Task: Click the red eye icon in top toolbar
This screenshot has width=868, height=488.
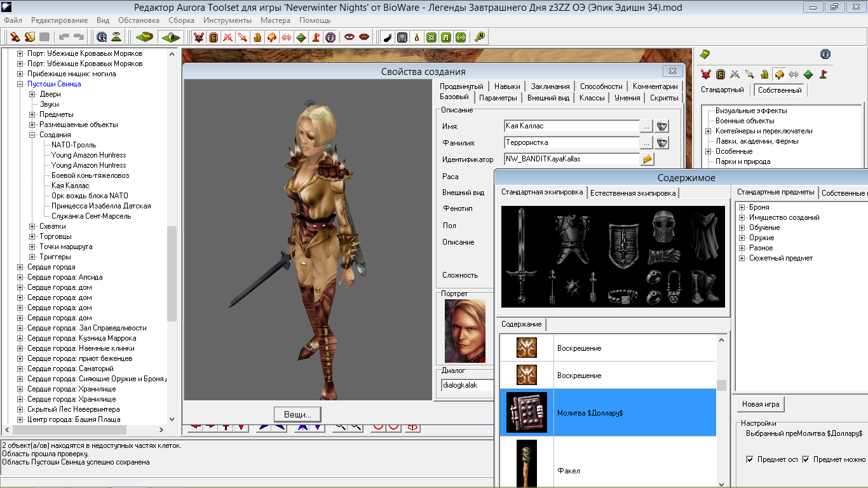Action: coord(349,37)
